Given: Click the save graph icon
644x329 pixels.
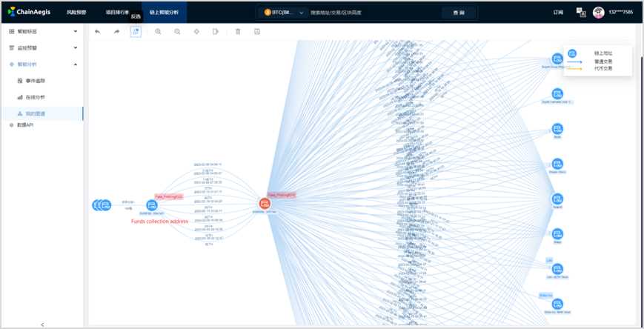Looking at the screenshot, I should [x=257, y=32].
